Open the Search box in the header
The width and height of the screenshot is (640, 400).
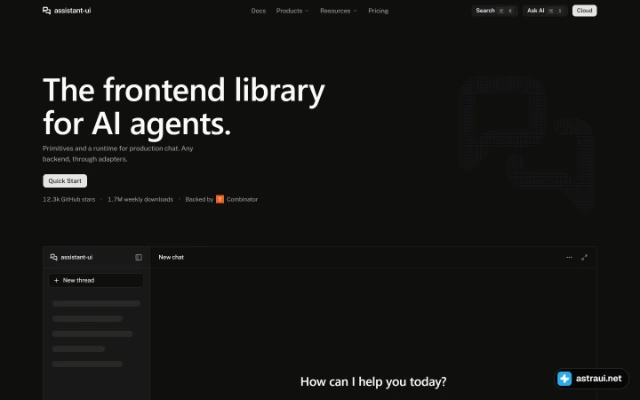[x=494, y=11]
